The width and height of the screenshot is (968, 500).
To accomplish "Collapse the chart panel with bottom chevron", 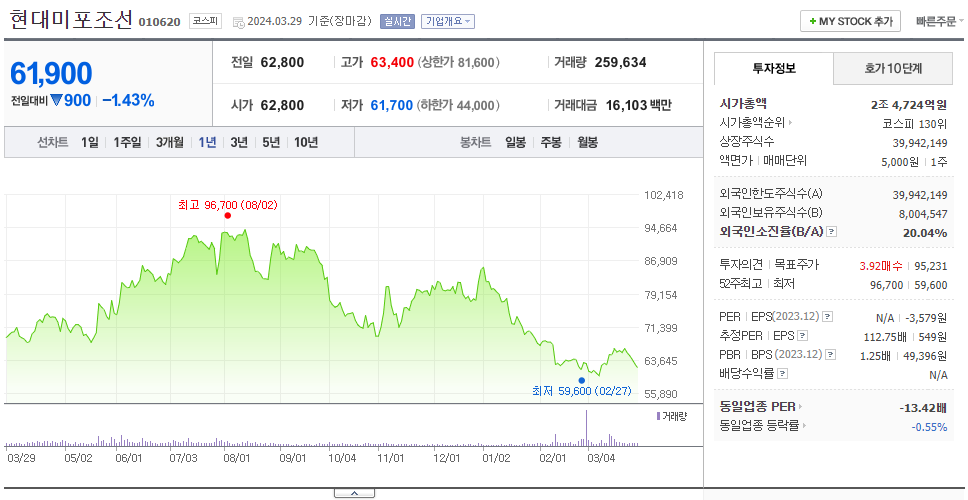I will 354,493.
